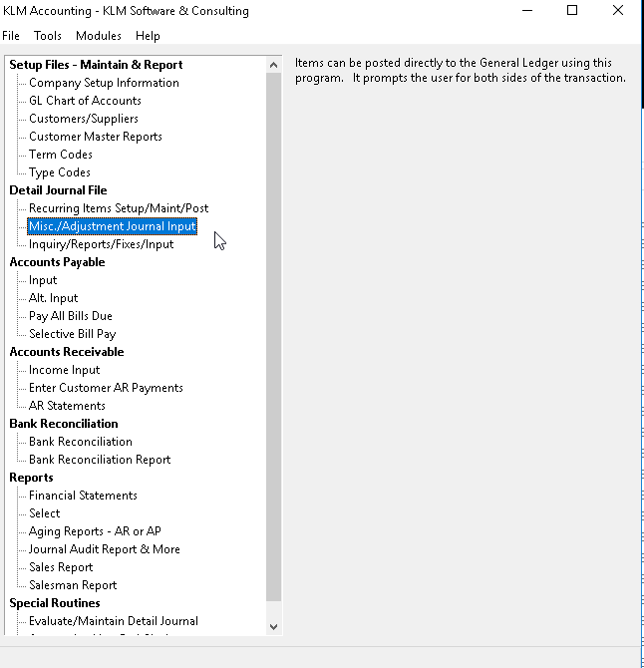Image resolution: width=644 pixels, height=668 pixels.
Task: Maximize the KLM Accounting window
Action: [572, 10]
